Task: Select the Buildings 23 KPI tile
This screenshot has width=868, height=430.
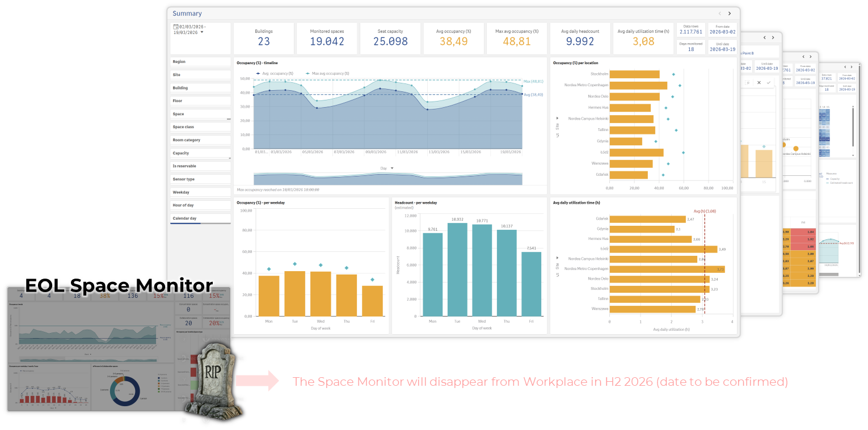Action: pos(264,39)
